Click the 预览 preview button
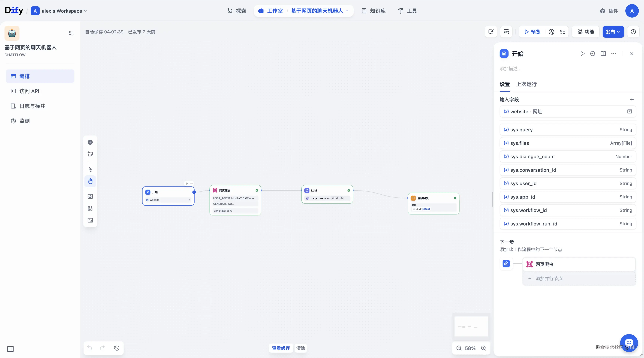644x358 pixels. coord(532,32)
